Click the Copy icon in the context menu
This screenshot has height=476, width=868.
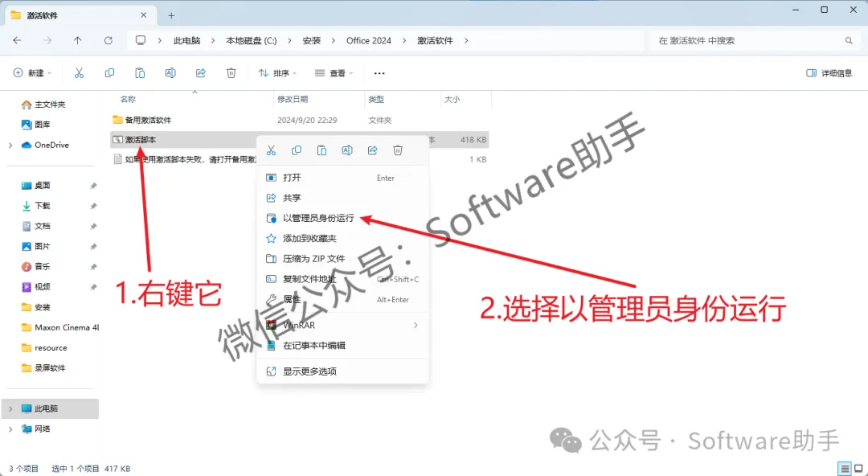[x=296, y=150]
